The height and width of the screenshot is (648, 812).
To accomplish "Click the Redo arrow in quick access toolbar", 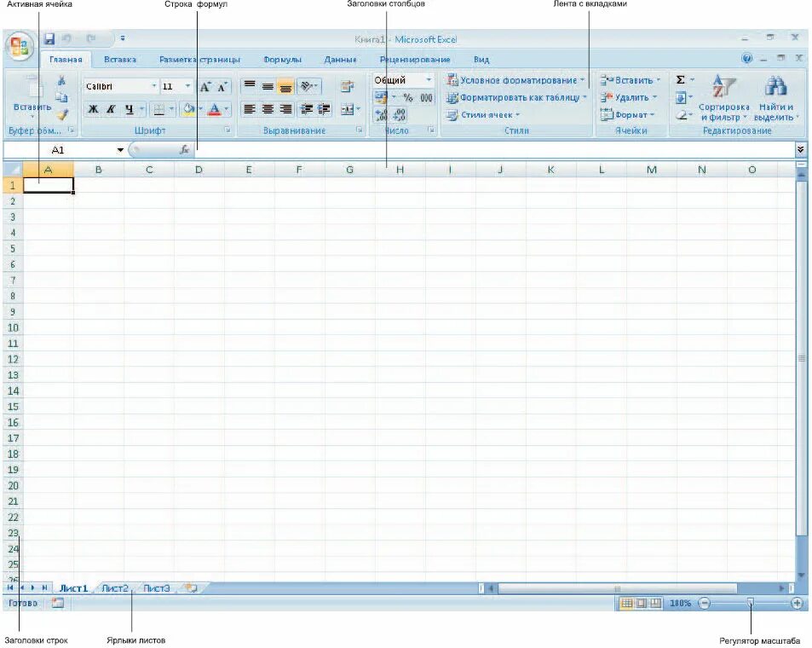I will [91, 39].
